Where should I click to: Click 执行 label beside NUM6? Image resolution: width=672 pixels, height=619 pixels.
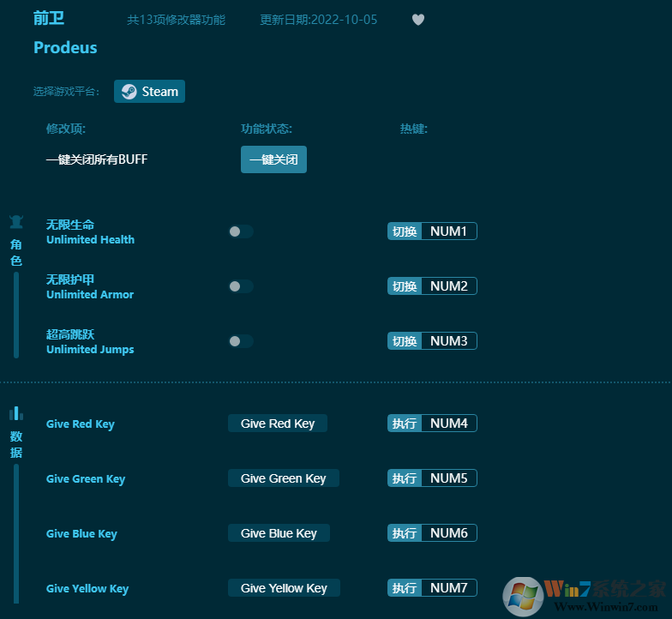[405, 533]
